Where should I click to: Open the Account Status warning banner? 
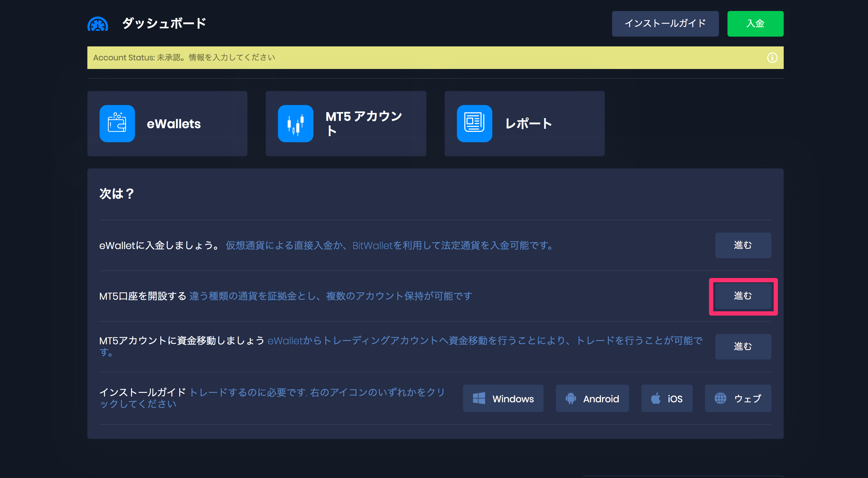[x=435, y=58]
